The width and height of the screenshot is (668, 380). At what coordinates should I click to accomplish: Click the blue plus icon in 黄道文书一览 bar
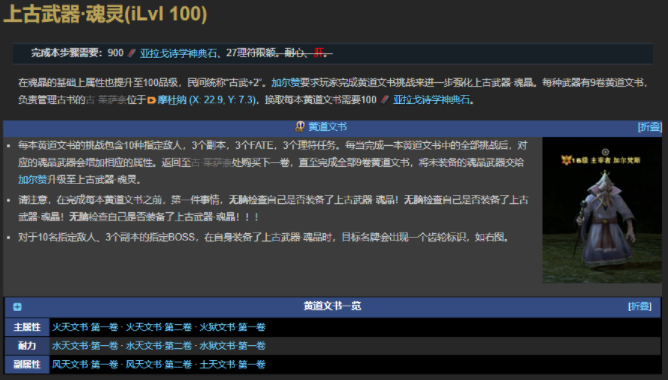coord(17,307)
